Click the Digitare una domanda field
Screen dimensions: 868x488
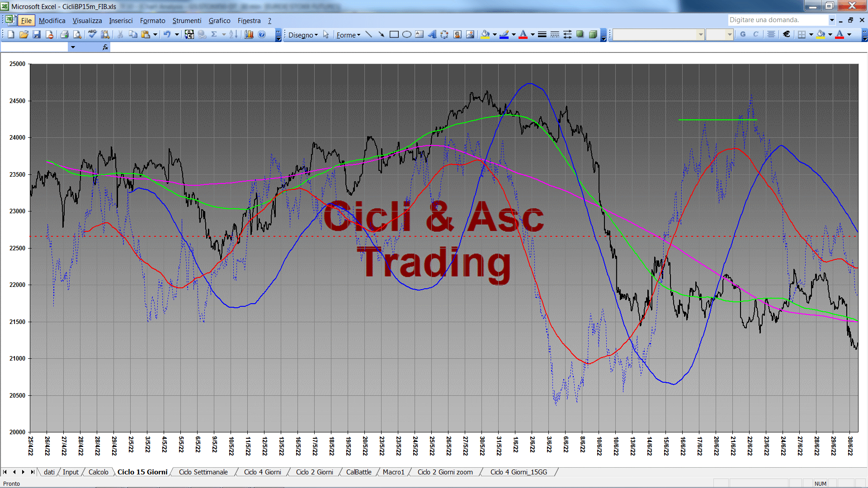point(778,20)
